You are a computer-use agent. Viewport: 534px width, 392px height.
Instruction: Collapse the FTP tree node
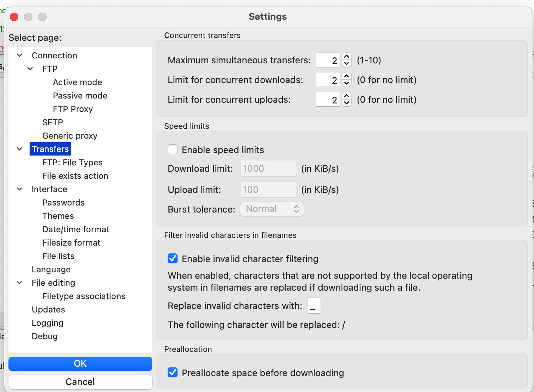(30, 69)
